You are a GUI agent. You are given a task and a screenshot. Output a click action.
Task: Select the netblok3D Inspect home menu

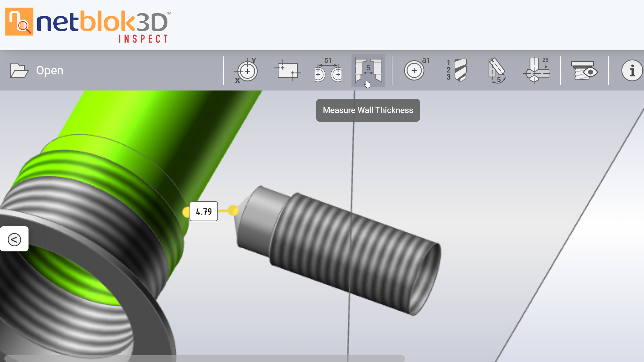[89, 25]
